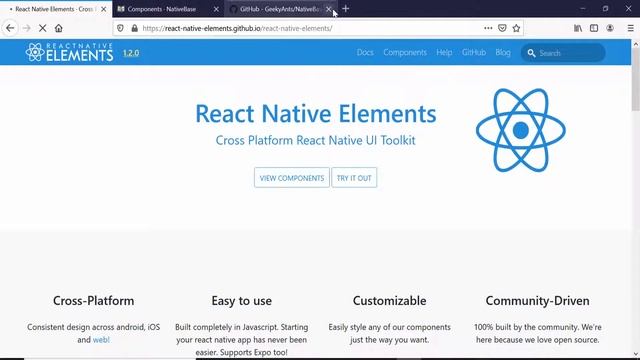Close the Components NativeBase tab
This screenshot has width=640, height=360.
click(x=216, y=9)
